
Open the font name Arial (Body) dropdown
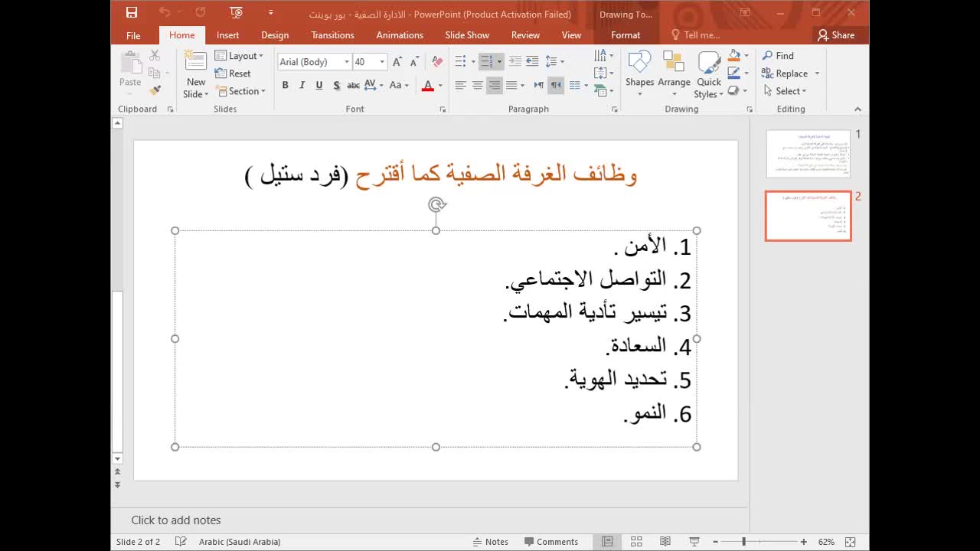tap(347, 62)
